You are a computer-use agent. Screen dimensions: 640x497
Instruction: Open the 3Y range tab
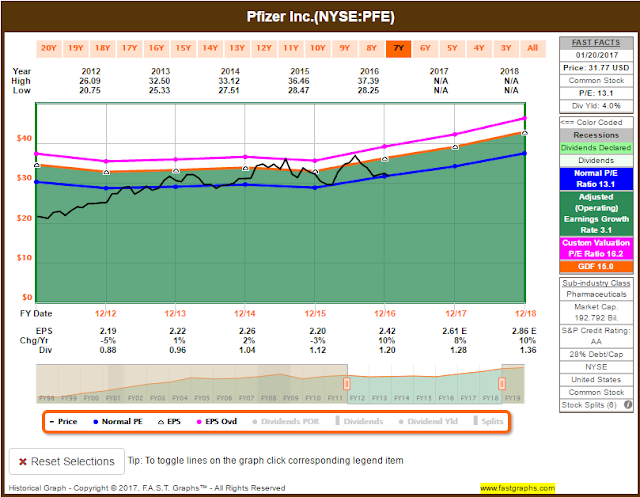coord(506,48)
